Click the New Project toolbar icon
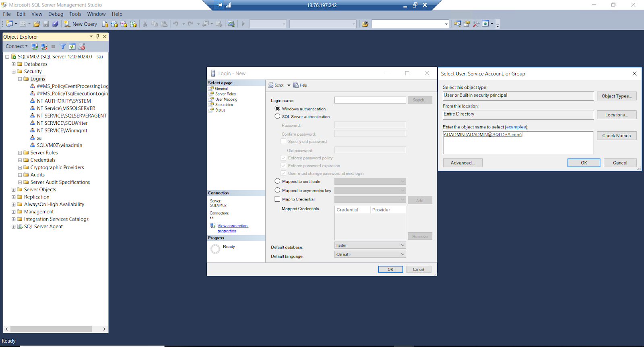644x347 pixels. tap(9, 24)
